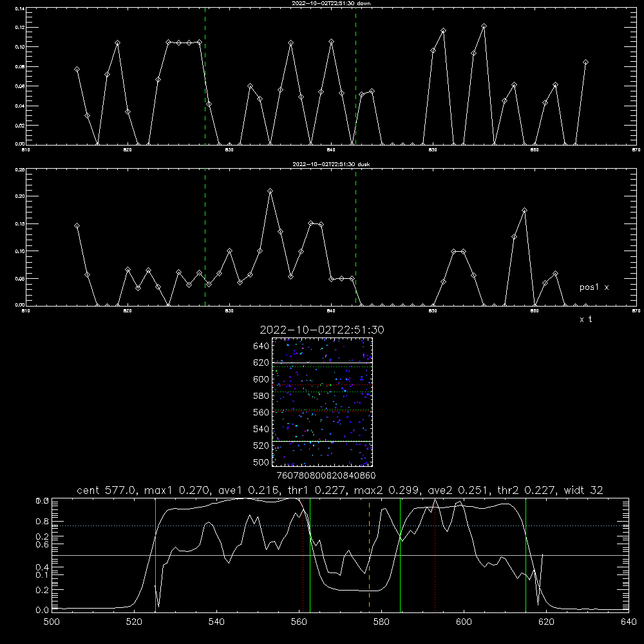Click the highest diamond point in dawn plot
644x644 pixels.
pyautogui.click(x=484, y=26)
